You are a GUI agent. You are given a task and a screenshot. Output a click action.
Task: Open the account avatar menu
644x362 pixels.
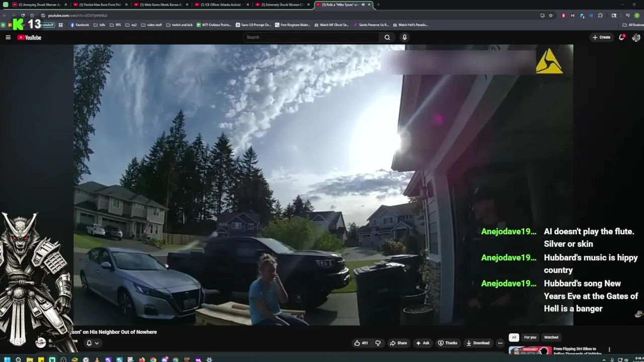click(636, 37)
